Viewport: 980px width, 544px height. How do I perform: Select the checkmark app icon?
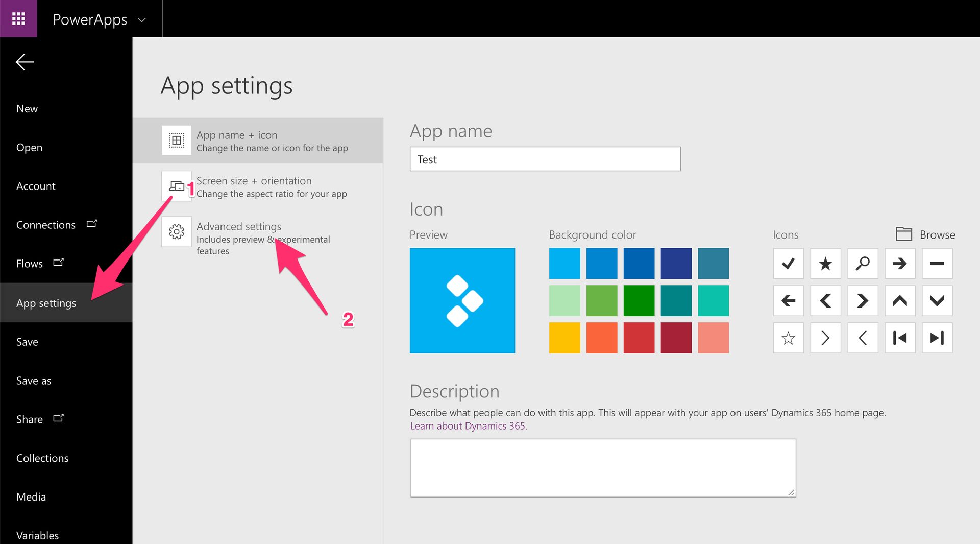[788, 264]
